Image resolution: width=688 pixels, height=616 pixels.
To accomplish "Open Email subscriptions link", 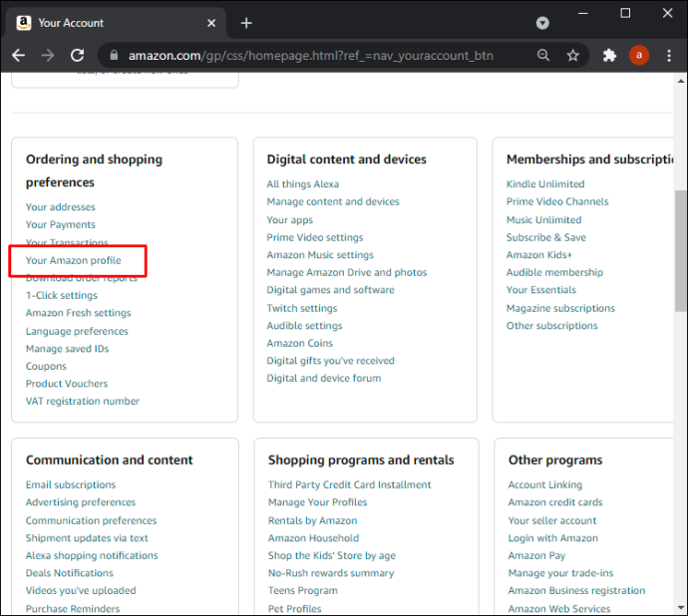I will (x=71, y=485).
